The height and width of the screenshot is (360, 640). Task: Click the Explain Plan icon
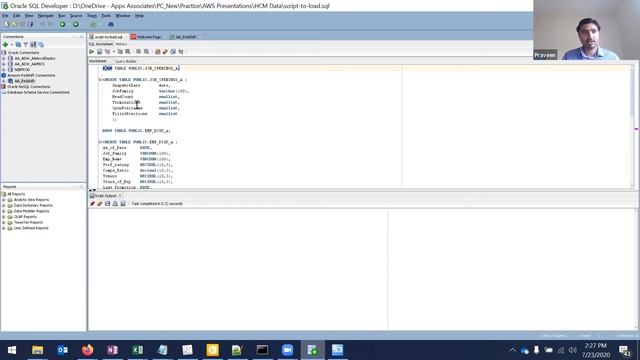(107, 52)
